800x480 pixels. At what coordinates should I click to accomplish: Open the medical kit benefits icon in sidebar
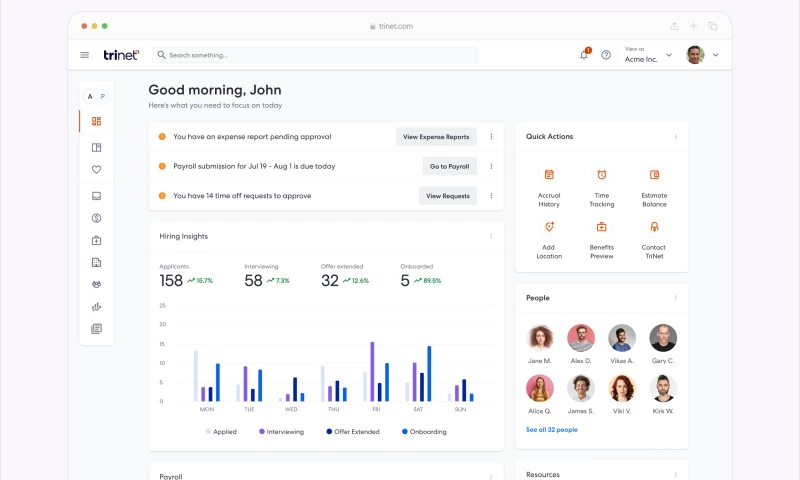click(x=96, y=240)
